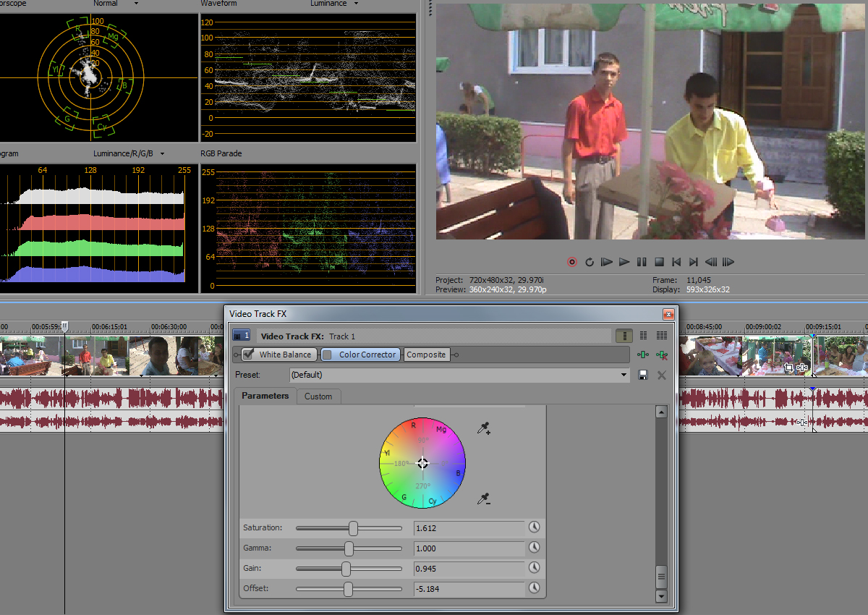Image resolution: width=868 pixels, height=615 pixels.
Task: Click the Offset animate clock icon
Action: (535, 588)
